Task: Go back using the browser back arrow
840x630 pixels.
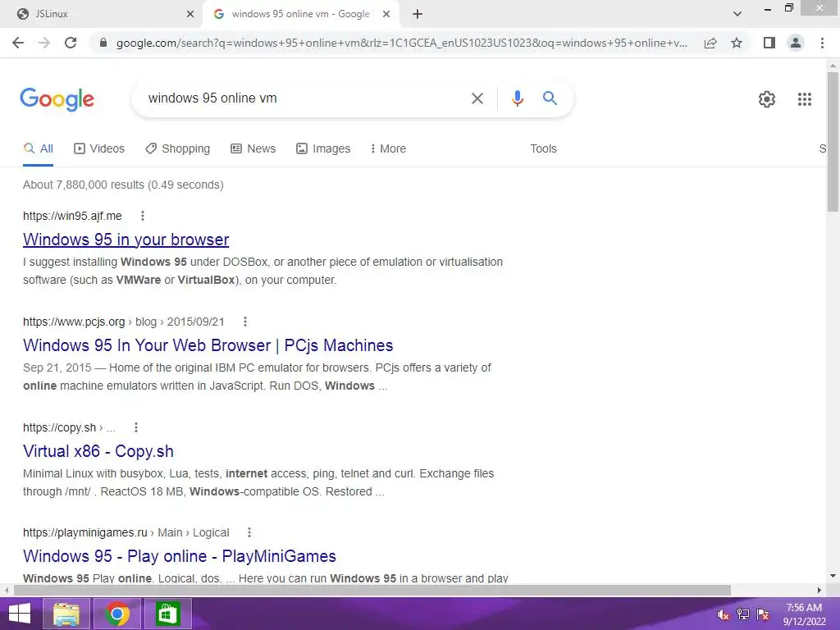Action: [18, 43]
